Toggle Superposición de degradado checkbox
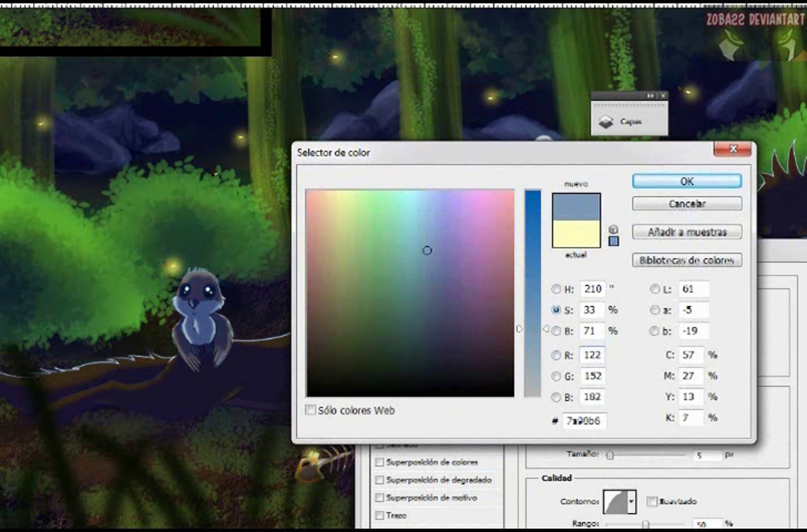This screenshot has width=807, height=532. coord(379,480)
